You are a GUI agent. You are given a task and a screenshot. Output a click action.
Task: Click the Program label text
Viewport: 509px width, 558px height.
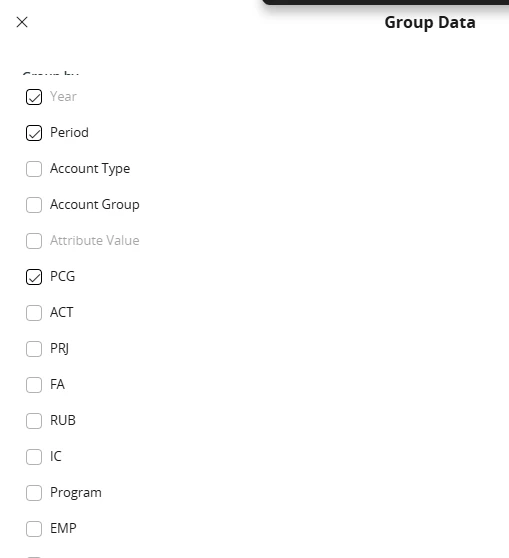click(x=76, y=493)
